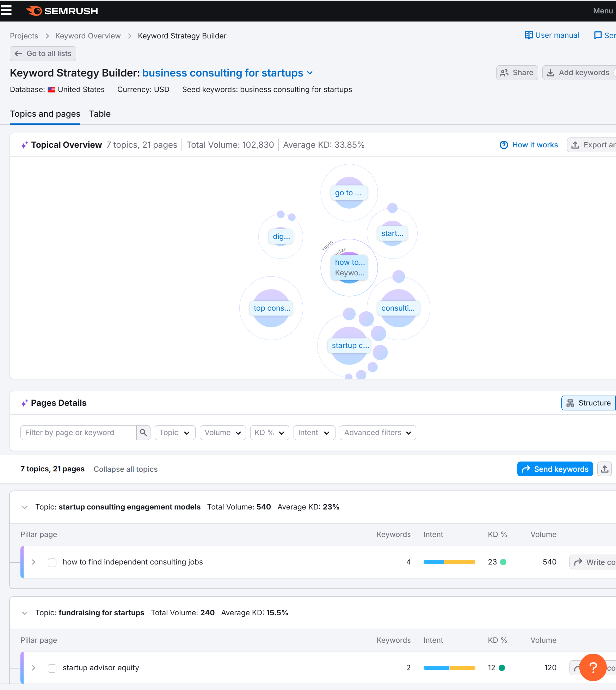Screen dimensions: 616x690
Task: Click the Semrush logo
Action: 62,11
